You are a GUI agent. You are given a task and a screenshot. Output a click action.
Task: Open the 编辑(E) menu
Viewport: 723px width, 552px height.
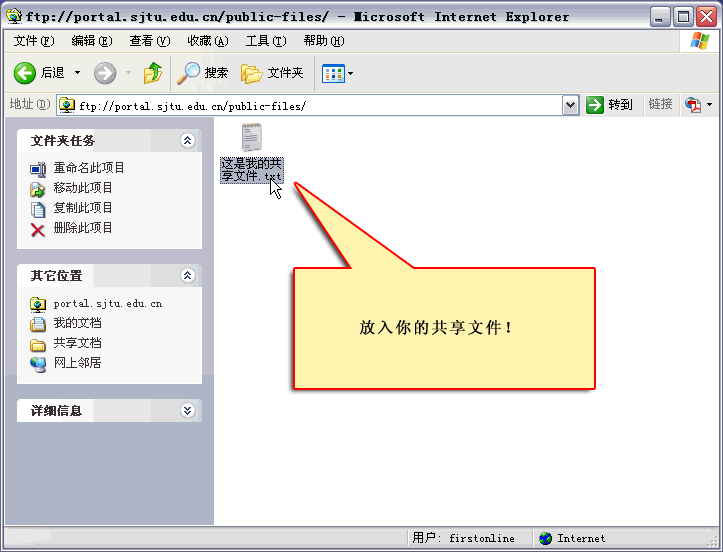[92, 41]
